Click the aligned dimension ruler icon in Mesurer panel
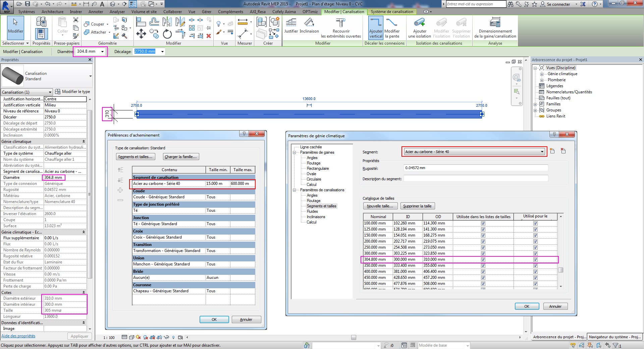The image size is (644, 349). coord(243,22)
